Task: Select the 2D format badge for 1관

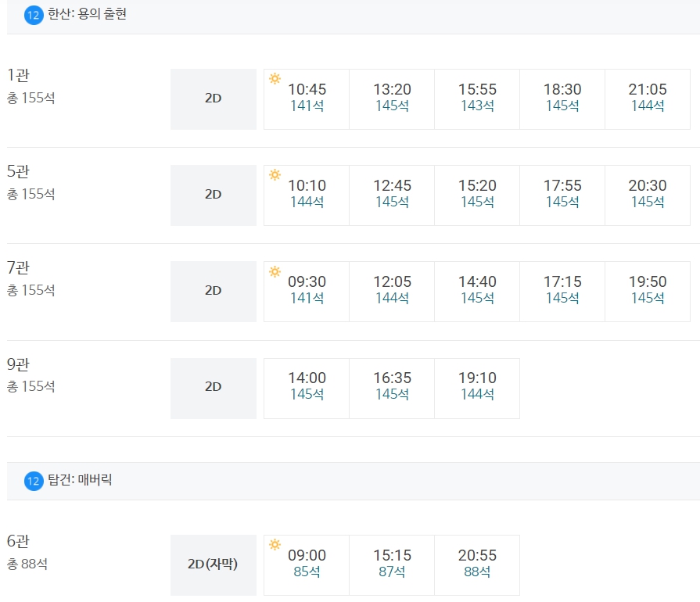Action: pos(213,99)
